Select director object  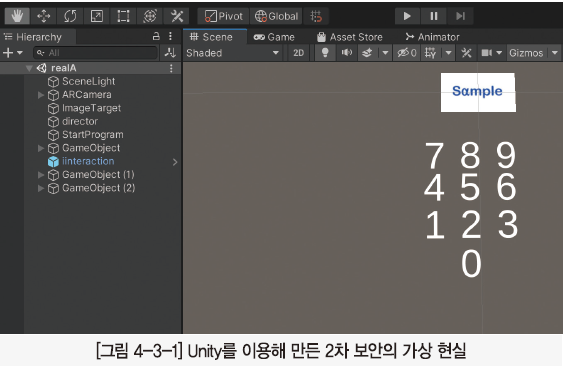(80, 122)
